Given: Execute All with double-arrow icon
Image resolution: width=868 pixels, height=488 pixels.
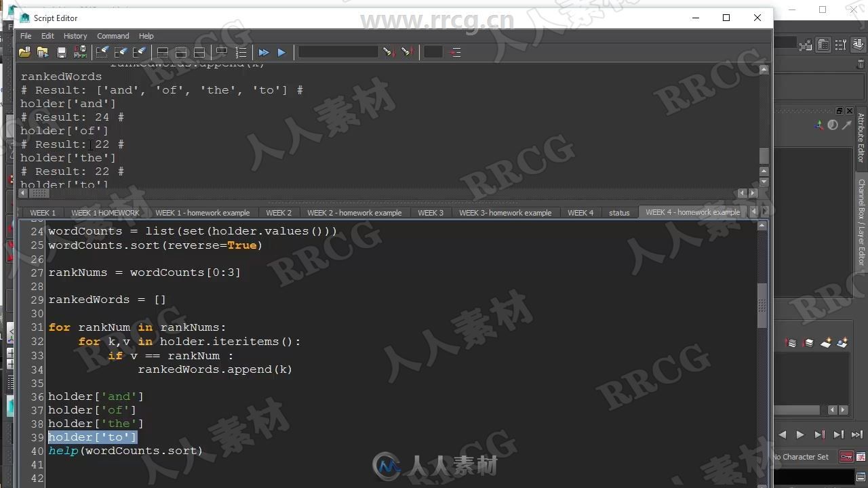Looking at the screenshot, I should [264, 52].
